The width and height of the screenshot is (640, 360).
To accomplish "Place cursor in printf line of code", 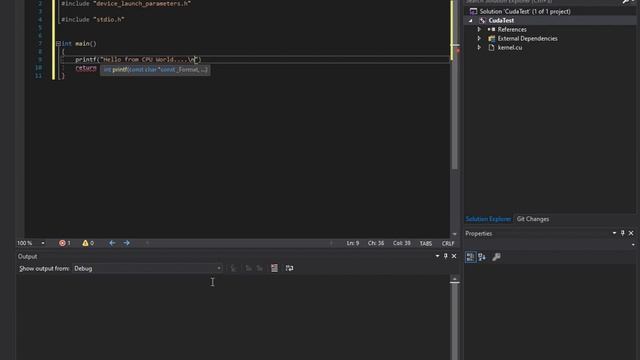I will click(x=138, y=60).
